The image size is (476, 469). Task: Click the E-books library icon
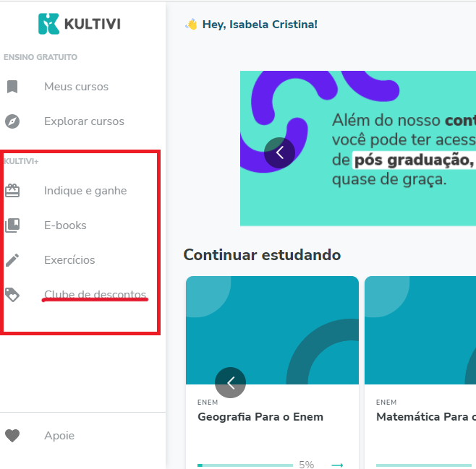[x=12, y=225]
